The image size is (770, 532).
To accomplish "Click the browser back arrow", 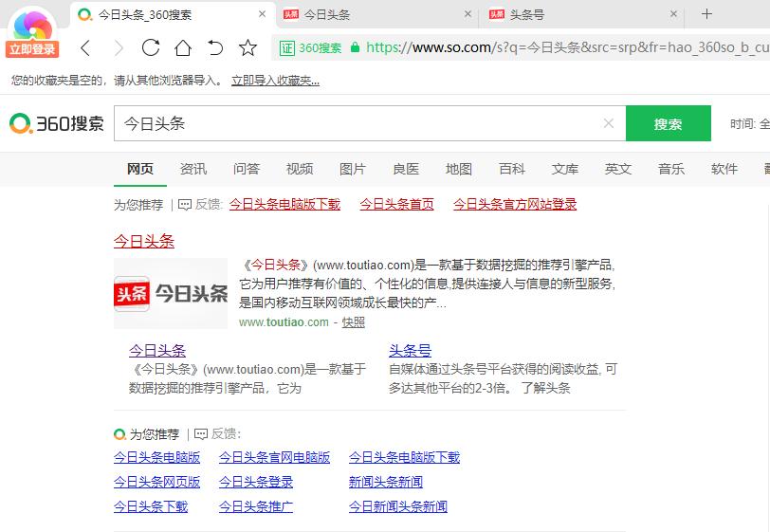I will click(x=86, y=48).
